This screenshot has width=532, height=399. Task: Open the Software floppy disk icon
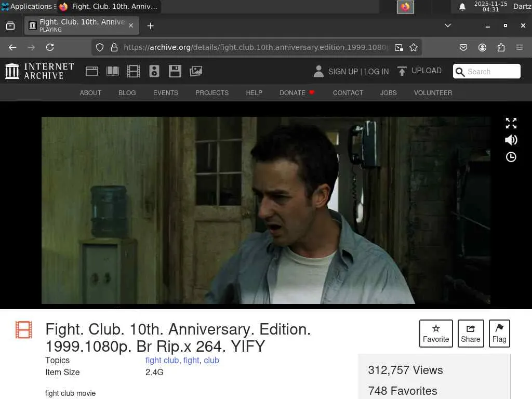[x=175, y=71]
